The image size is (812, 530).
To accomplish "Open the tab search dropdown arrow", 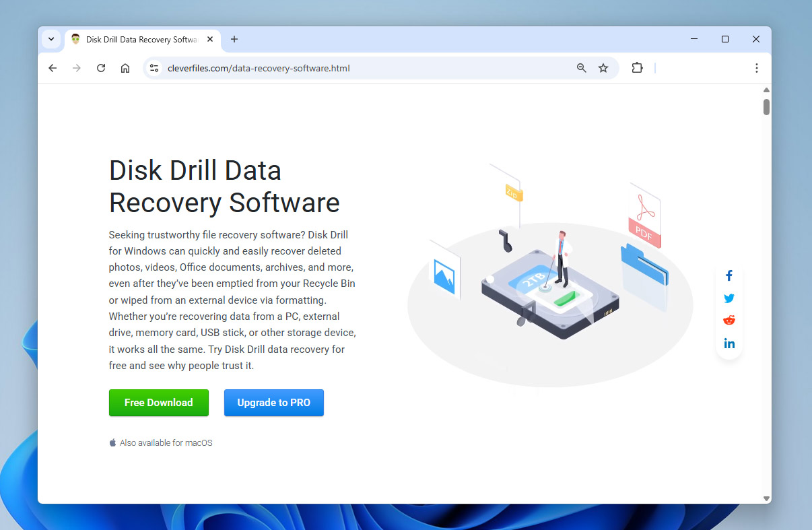I will tap(51, 39).
